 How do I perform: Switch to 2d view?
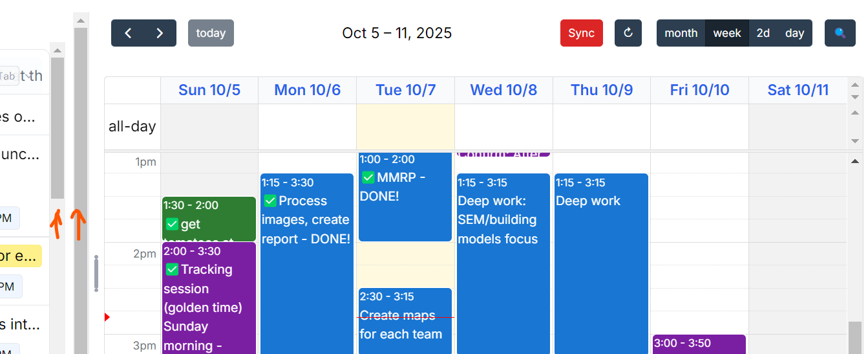pyautogui.click(x=763, y=33)
